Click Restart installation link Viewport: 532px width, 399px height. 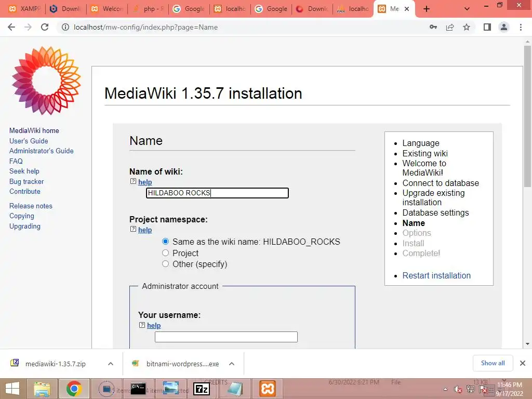click(436, 275)
